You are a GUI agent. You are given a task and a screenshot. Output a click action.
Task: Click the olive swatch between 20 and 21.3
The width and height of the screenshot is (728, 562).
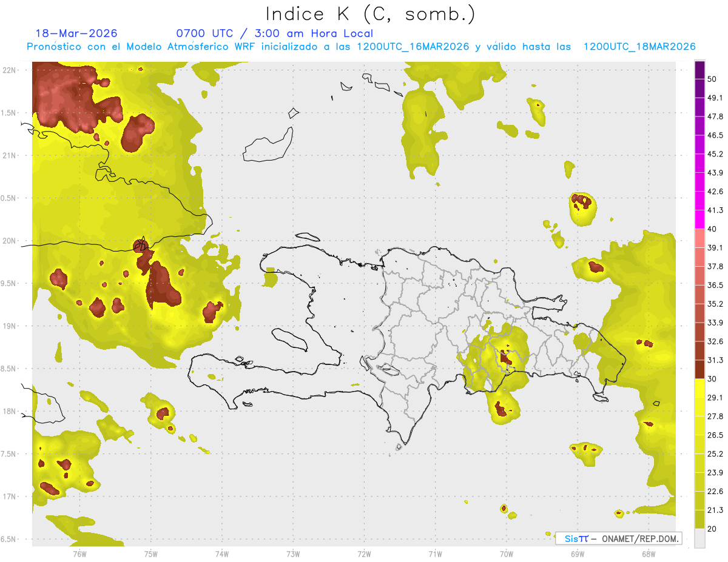click(700, 520)
